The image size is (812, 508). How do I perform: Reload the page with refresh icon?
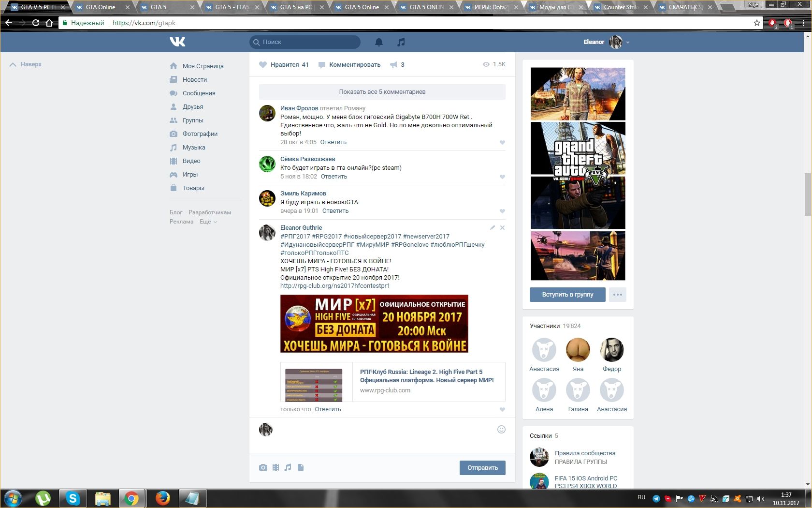click(x=36, y=23)
